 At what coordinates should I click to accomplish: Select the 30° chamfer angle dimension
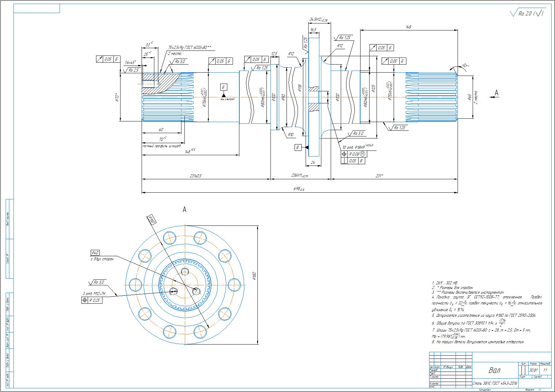pyautogui.click(x=465, y=66)
